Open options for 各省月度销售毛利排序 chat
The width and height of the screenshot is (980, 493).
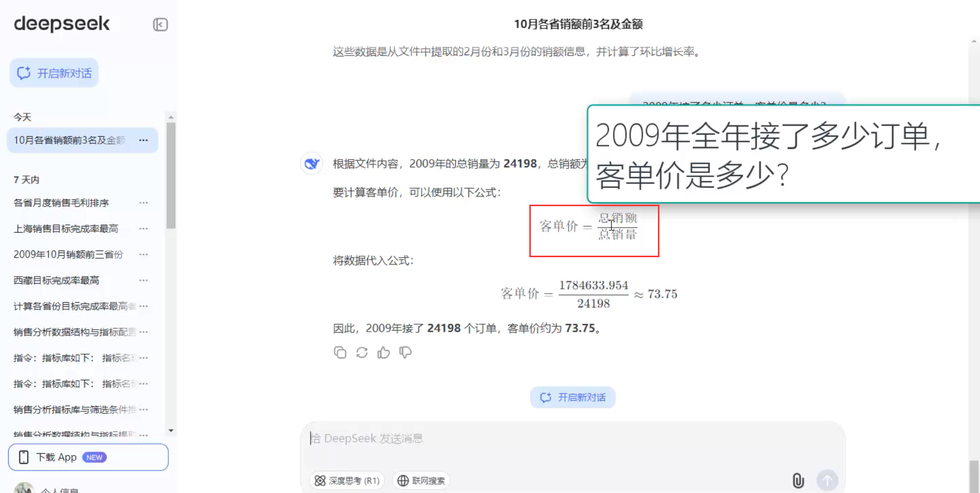click(143, 203)
